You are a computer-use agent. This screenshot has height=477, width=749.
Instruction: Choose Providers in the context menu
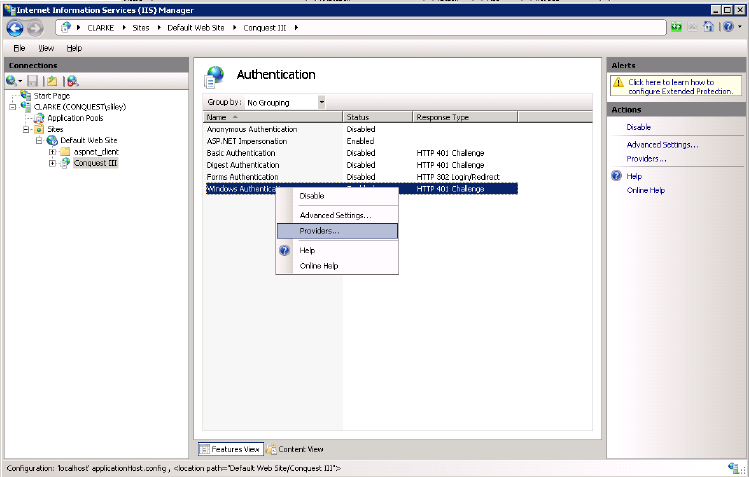click(x=337, y=231)
